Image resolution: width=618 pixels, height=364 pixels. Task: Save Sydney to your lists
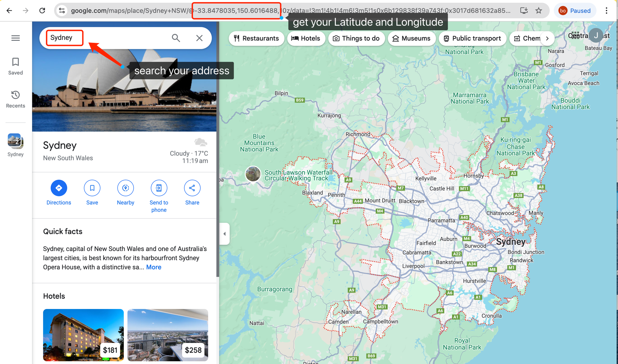pos(92,188)
